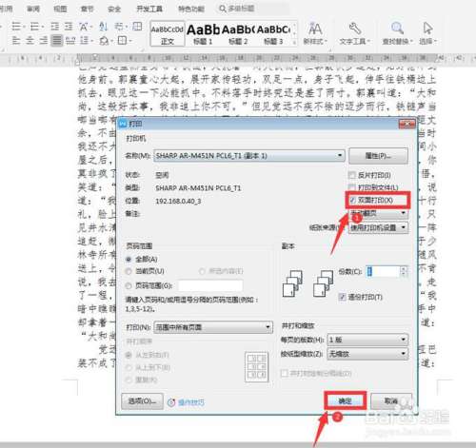Open 按纸型缩放 无缩放 dropdown
476x448 pixels.
pyautogui.click(x=367, y=354)
